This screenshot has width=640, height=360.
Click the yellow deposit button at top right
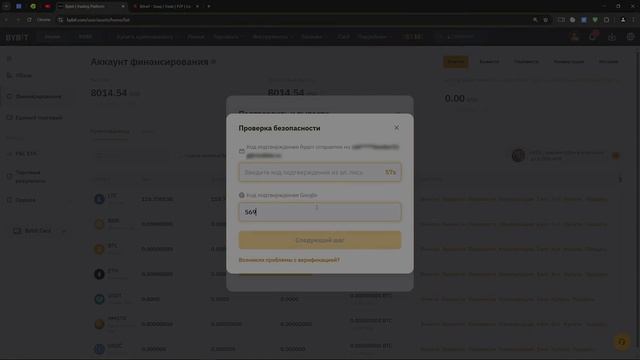[x=456, y=62]
